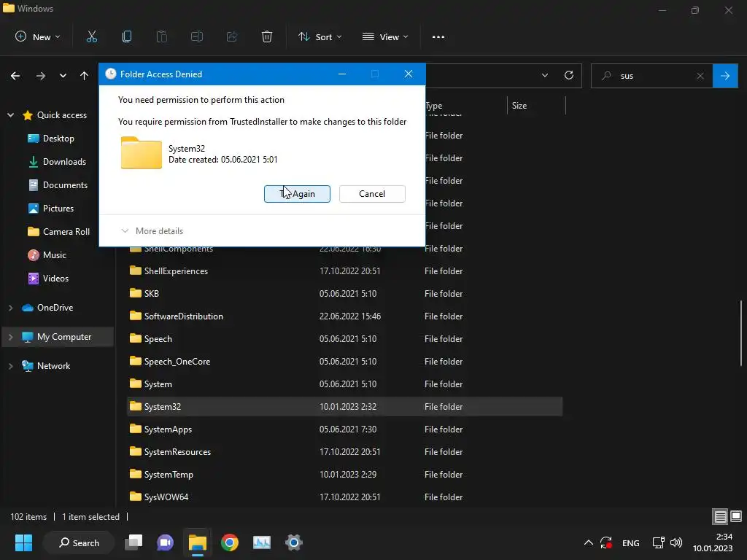Viewport: 747px width, 560px height.
Task: Click the Size column header
Action: click(x=519, y=106)
